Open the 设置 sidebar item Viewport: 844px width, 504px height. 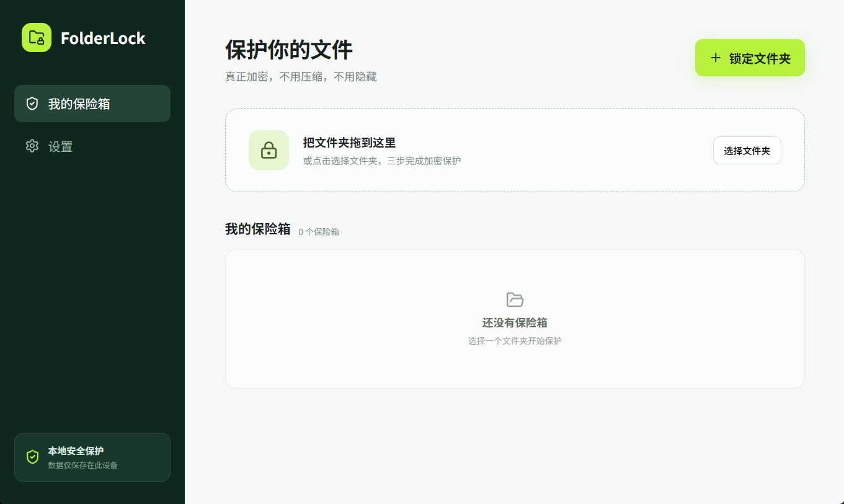pos(92,146)
